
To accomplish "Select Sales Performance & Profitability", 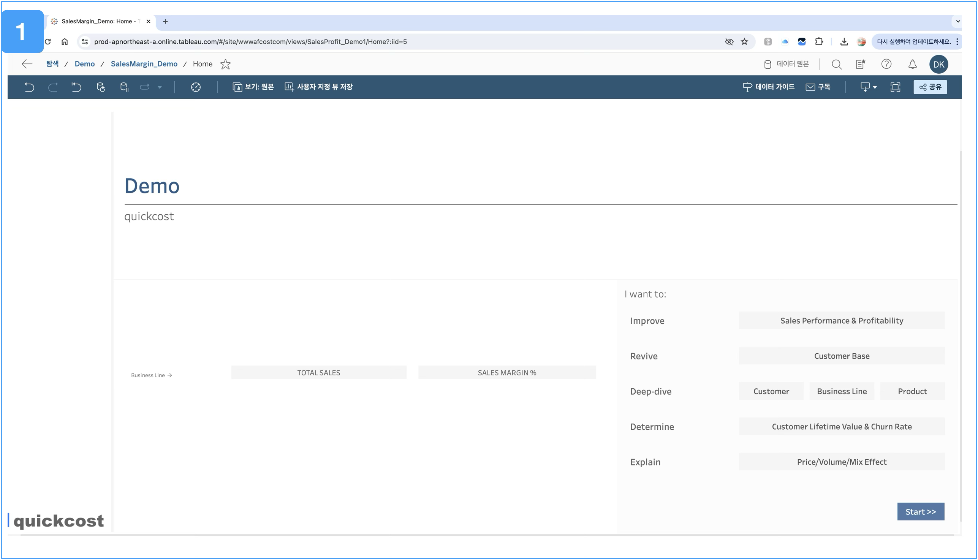I will [x=842, y=321].
